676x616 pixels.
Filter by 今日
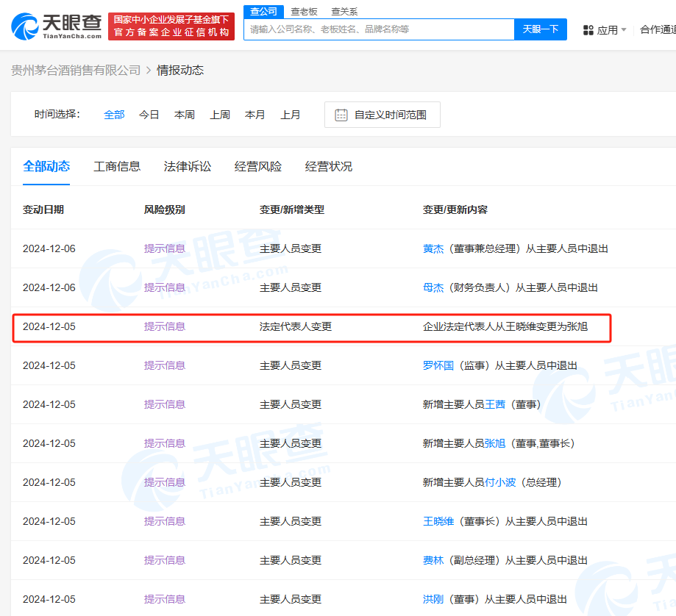(x=149, y=115)
